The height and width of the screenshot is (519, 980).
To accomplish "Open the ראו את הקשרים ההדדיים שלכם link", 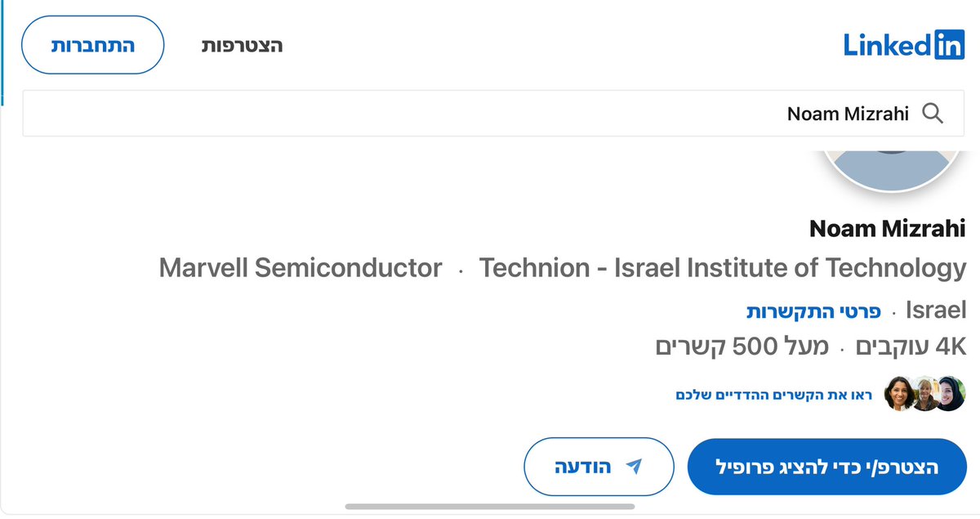I will [773, 395].
